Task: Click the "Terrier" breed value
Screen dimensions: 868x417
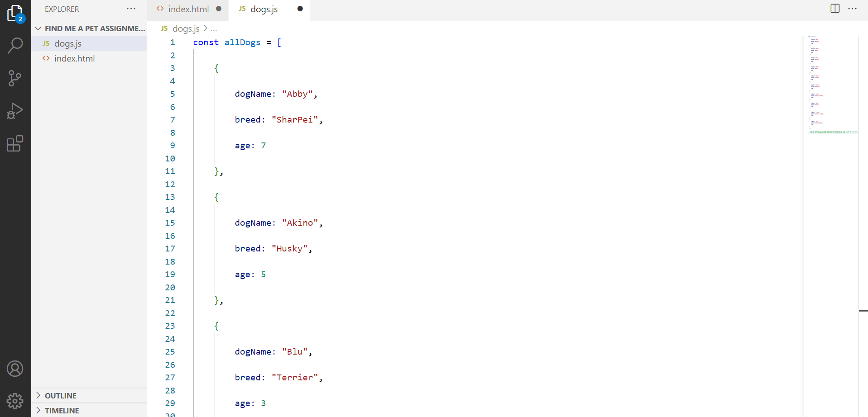Action: click(x=295, y=378)
